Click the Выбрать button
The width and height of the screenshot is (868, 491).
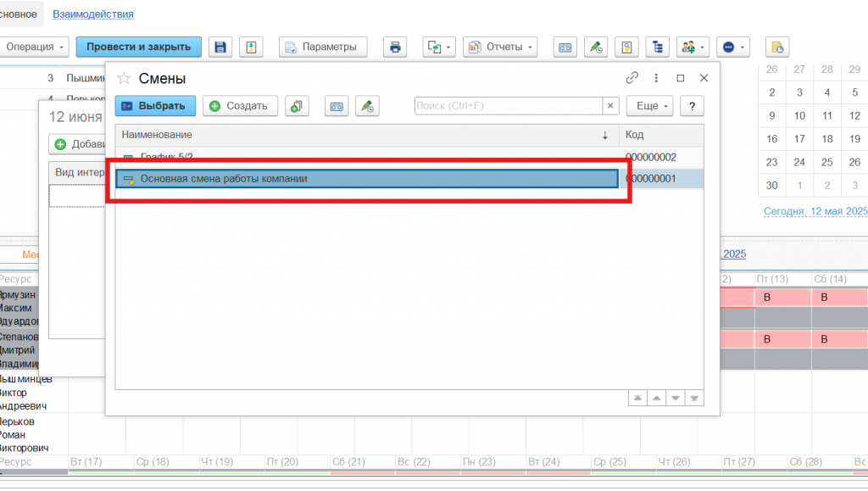click(156, 106)
